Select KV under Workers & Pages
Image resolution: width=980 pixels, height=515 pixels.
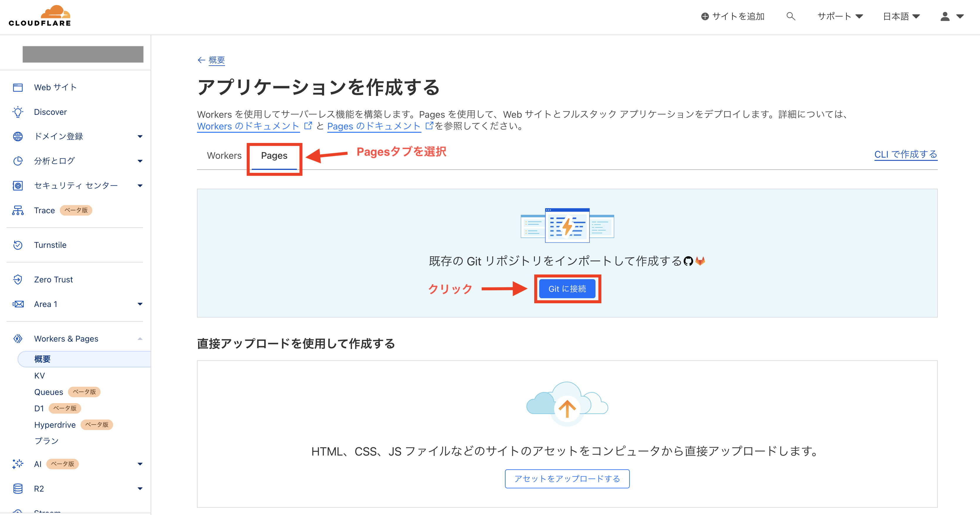[x=40, y=375]
